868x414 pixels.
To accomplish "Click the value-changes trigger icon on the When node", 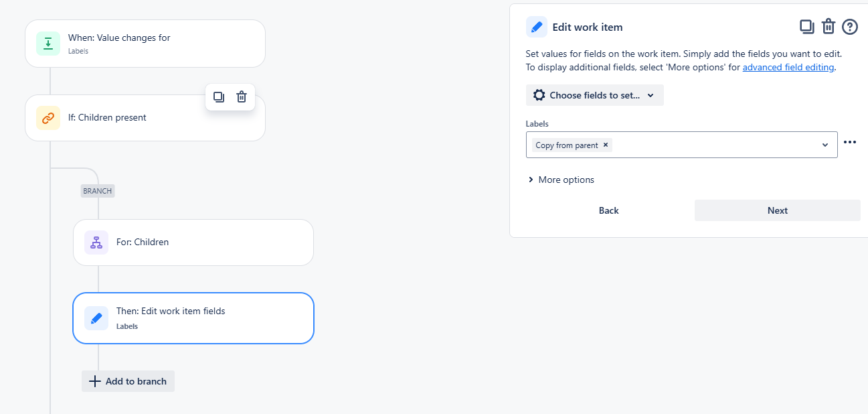I will pos(47,43).
